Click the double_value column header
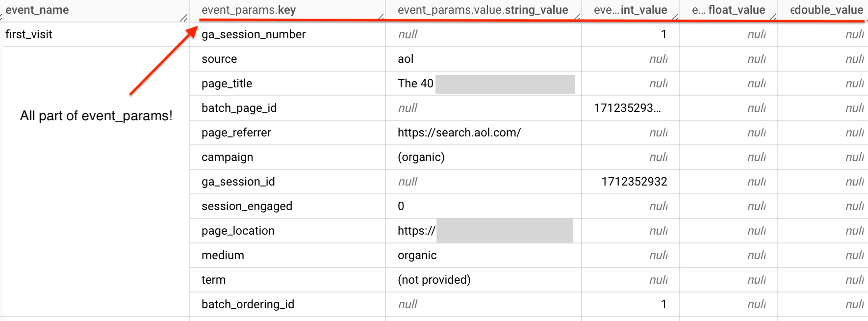Viewport: 868px width, 321px height. click(x=826, y=10)
